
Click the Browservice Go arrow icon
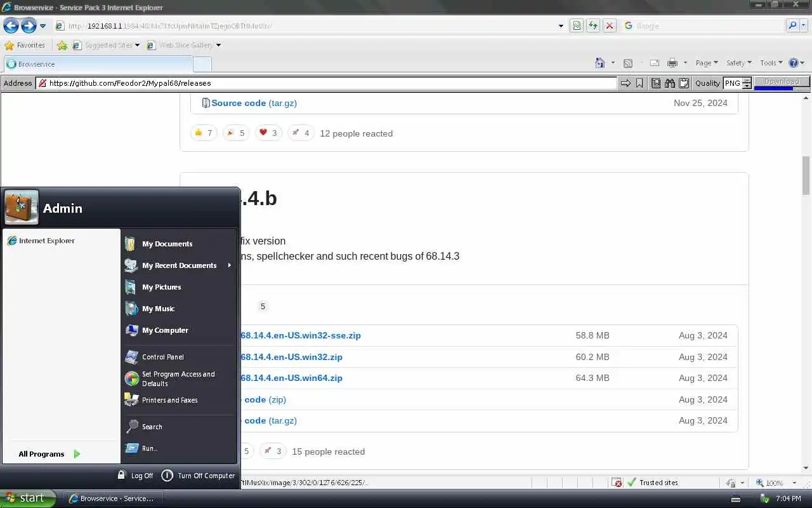point(625,83)
